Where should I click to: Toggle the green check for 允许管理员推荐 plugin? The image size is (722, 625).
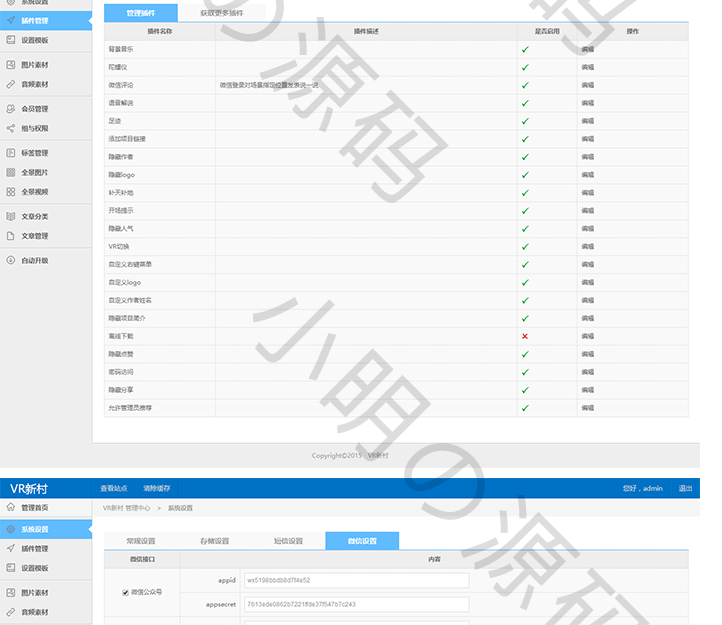525,408
